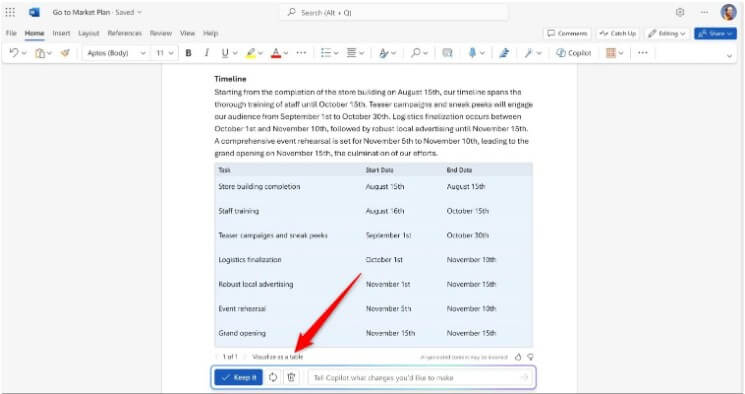Open the Styles icon
The height and width of the screenshot is (394, 745).
pyautogui.click(x=384, y=53)
